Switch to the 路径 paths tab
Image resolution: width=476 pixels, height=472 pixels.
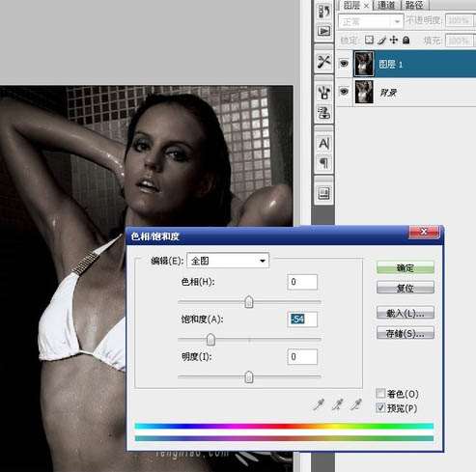(x=414, y=5)
